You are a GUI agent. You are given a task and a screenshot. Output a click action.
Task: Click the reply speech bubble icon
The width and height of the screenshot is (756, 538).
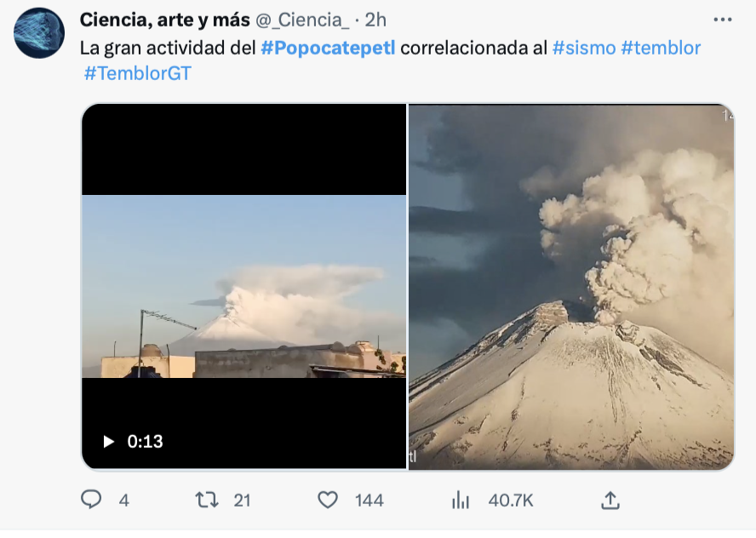(91, 500)
